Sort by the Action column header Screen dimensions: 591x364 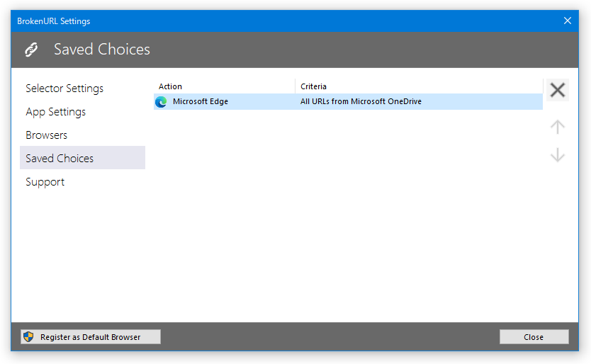pos(224,86)
